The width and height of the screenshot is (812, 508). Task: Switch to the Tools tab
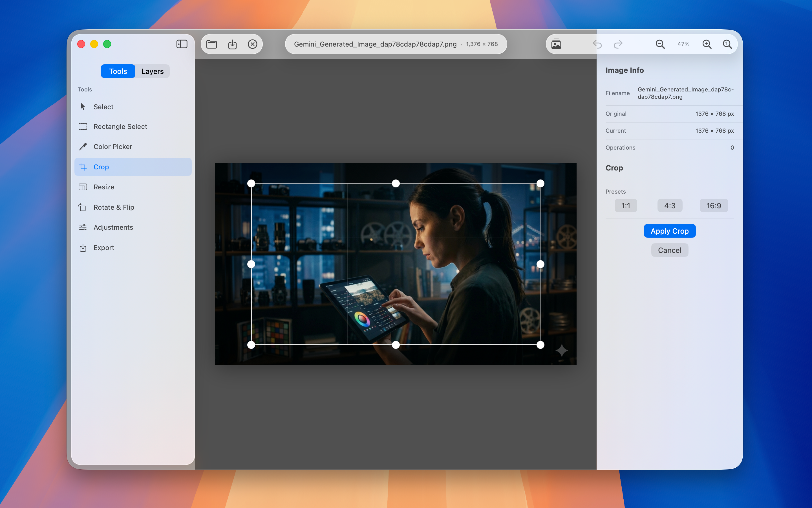click(x=118, y=71)
